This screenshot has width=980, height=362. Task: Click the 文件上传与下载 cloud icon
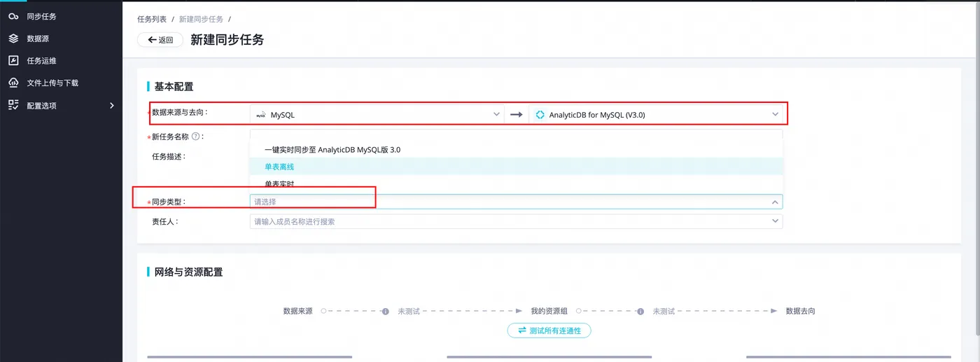coord(13,83)
